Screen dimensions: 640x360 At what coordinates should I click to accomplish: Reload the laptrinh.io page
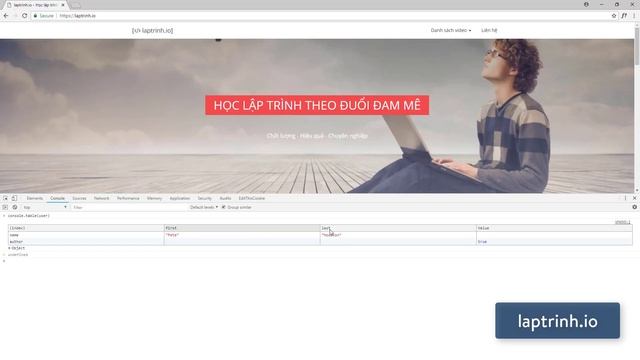pos(24,16)
